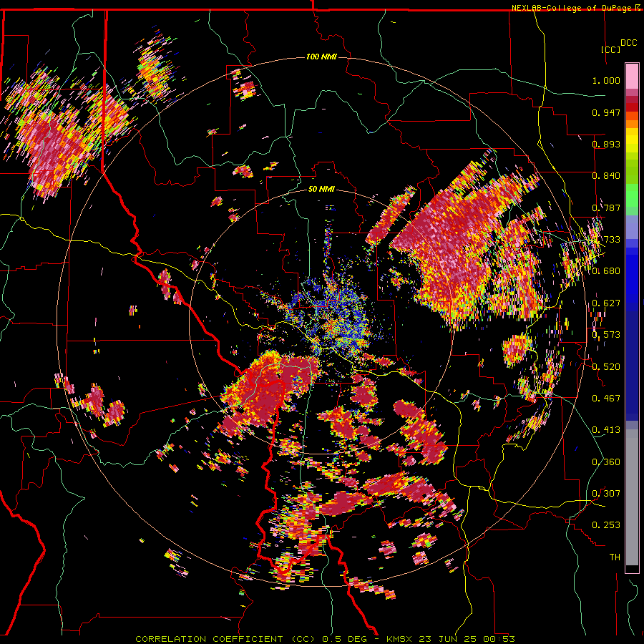Select the 0.680 color scale value
The height and width of the screenshot is (644, 644).
point(606,271)
